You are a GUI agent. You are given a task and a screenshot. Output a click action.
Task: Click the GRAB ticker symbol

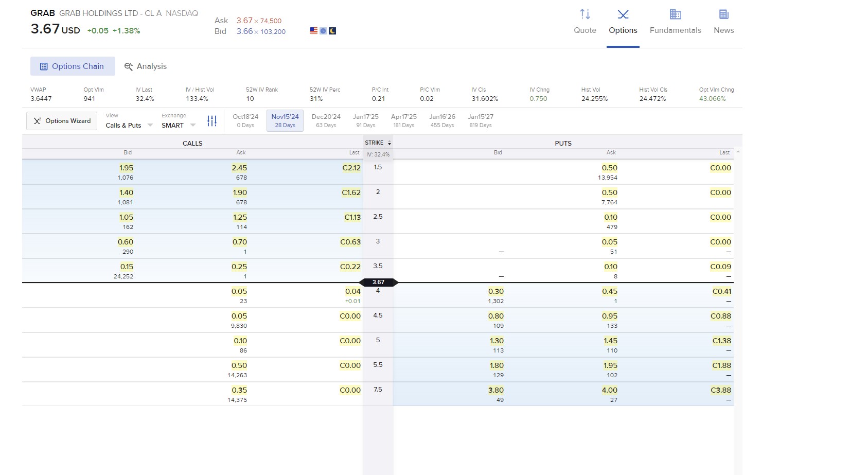[x=43, y=13]
